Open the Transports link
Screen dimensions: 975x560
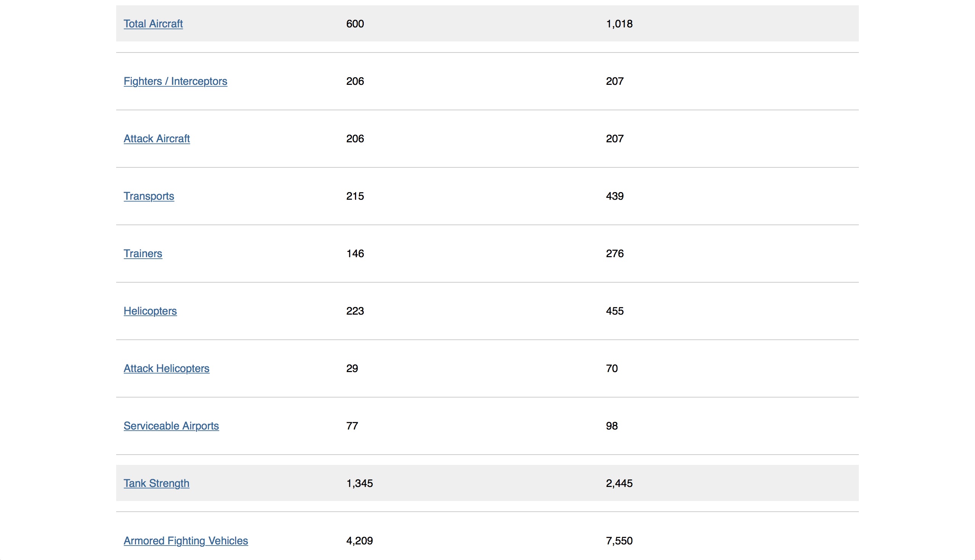(149, 196)
